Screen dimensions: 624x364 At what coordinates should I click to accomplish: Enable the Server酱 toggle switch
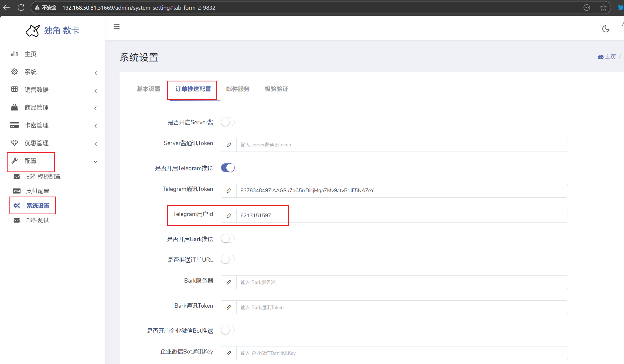228,122
